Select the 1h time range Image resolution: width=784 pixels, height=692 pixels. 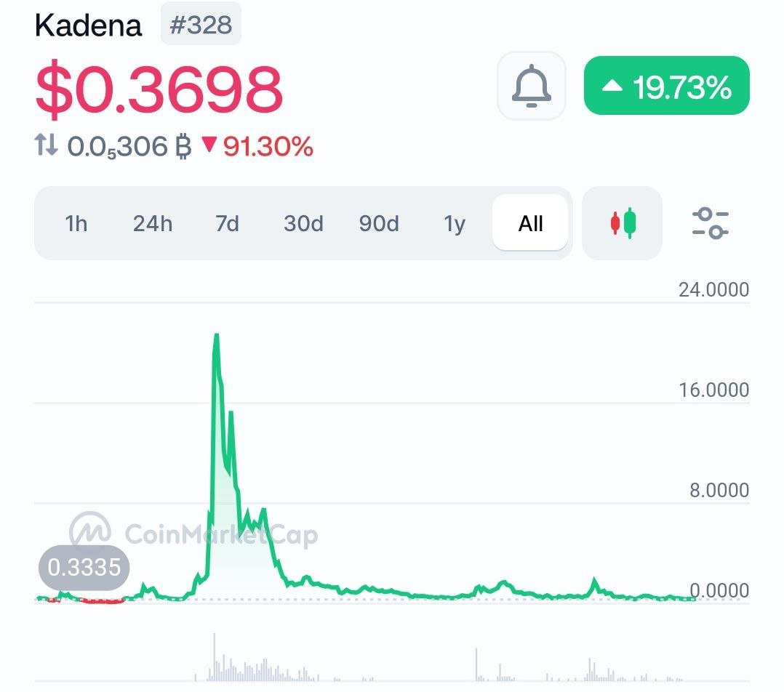point(76,223)
